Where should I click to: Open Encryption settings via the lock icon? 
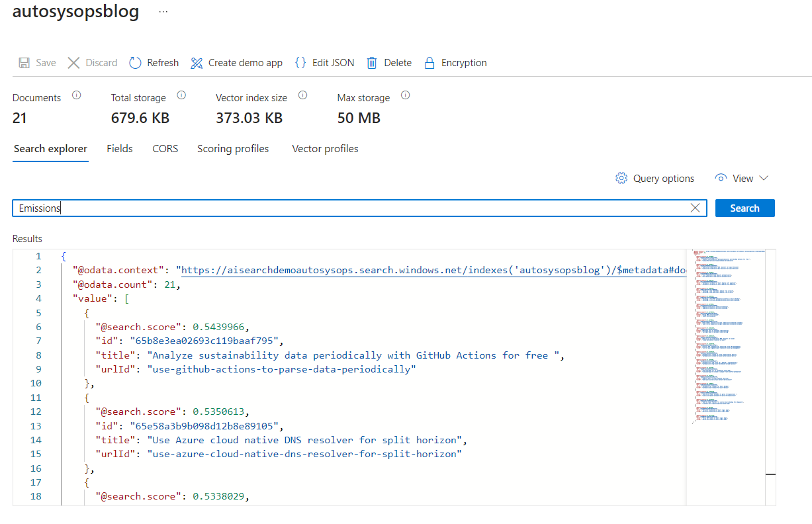point(429,62)
